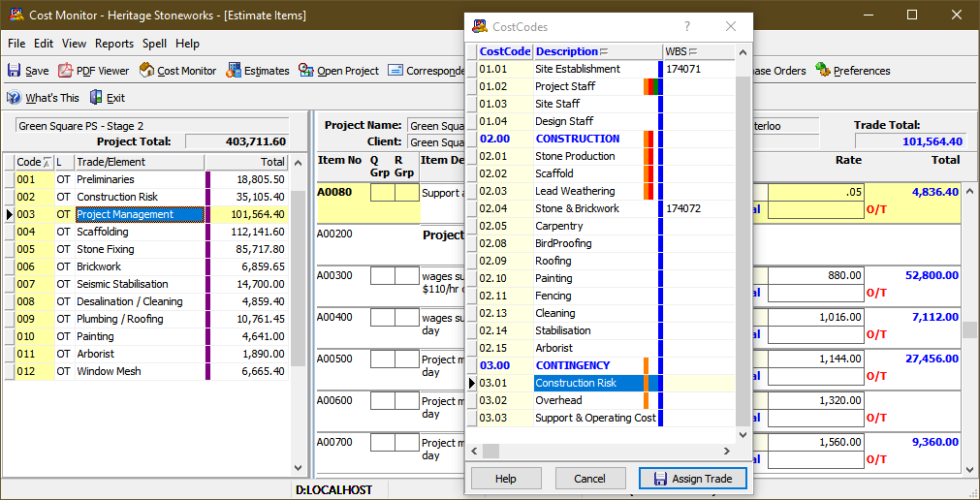Open the PDF Viewer
Viewport: 980px width, 500px height.
94,71
